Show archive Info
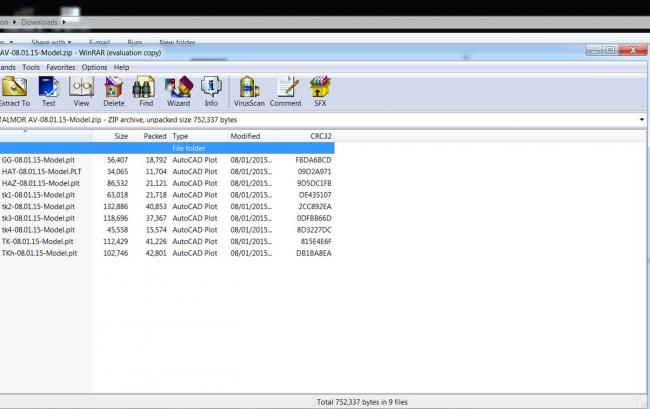 (211, 90)
